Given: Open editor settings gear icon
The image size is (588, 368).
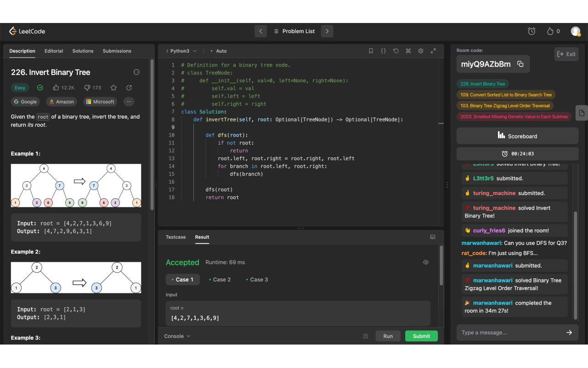Looking at the screenshot, I should [x=420, y=51].
